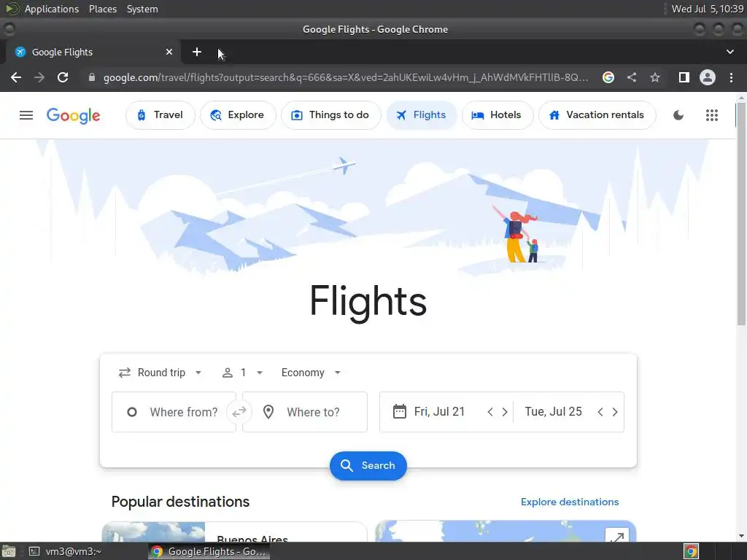The width and height of the screenshot is (747, 560).
Task: Click the lock icon in address bar
Action: point(92,77)
